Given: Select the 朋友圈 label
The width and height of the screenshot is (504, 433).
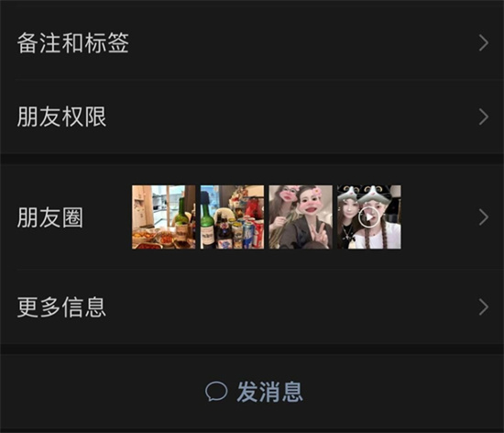Looking at the screenshot, I should pos(49,217).
